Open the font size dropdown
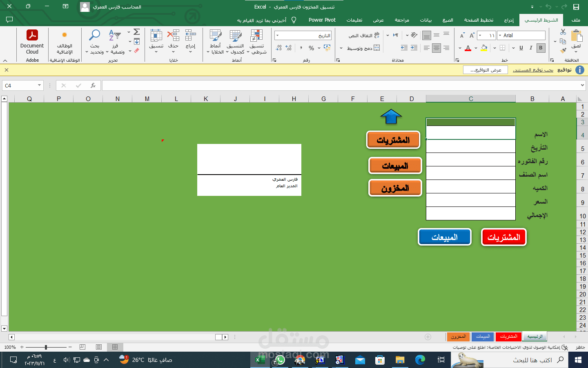Screen dimensions: 588x368 coord(480,36)
